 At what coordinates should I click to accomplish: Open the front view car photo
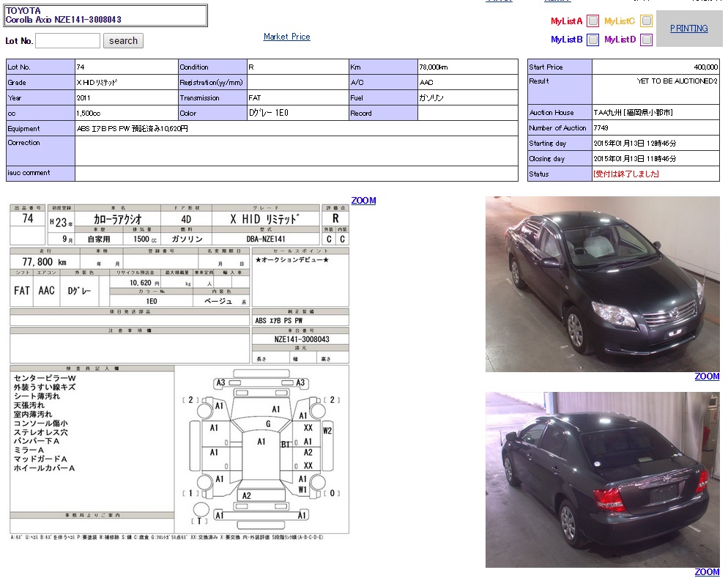[602, 284]
